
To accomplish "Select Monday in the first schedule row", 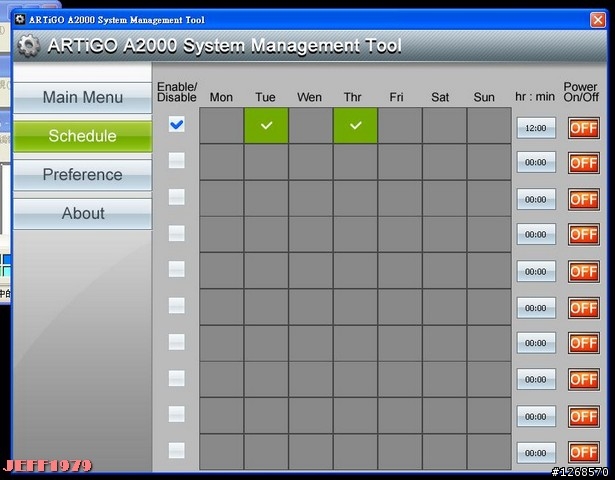I will pyautogui.click(x=222, y=125).
